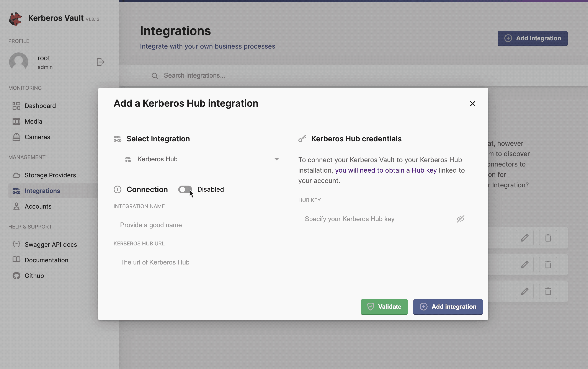Open the Dashboard from the sidebar
588x369 pixels.
coord(40,106)
